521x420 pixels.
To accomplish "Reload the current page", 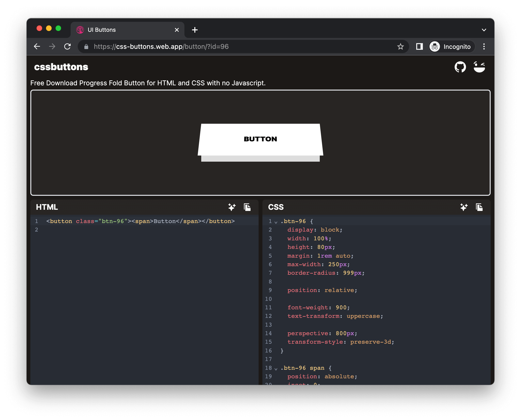I will (x=68, y=46).
